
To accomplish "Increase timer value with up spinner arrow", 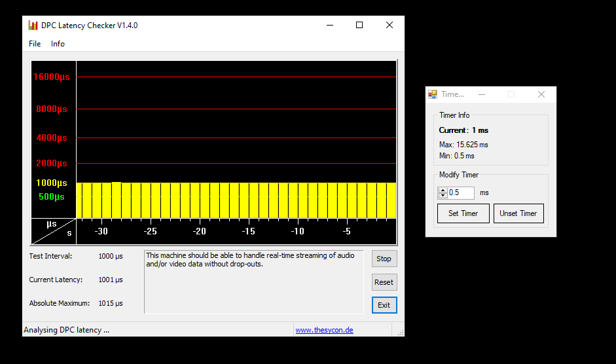I will [x=443, y=190].
